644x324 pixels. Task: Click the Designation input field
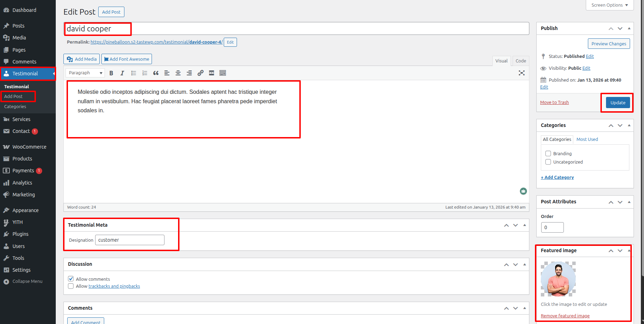130,240
